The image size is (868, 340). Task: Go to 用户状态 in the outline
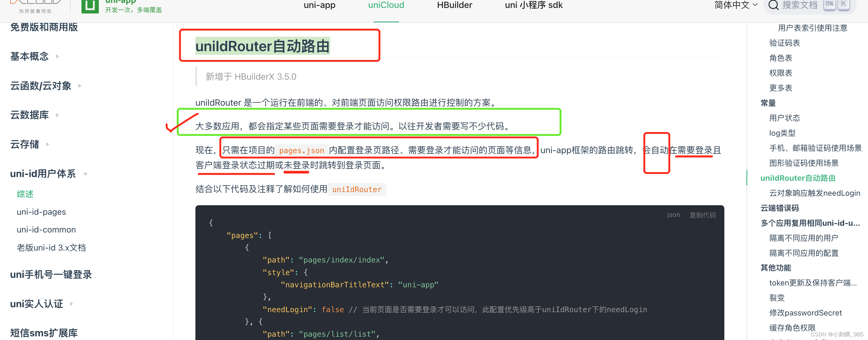[784, 118]
